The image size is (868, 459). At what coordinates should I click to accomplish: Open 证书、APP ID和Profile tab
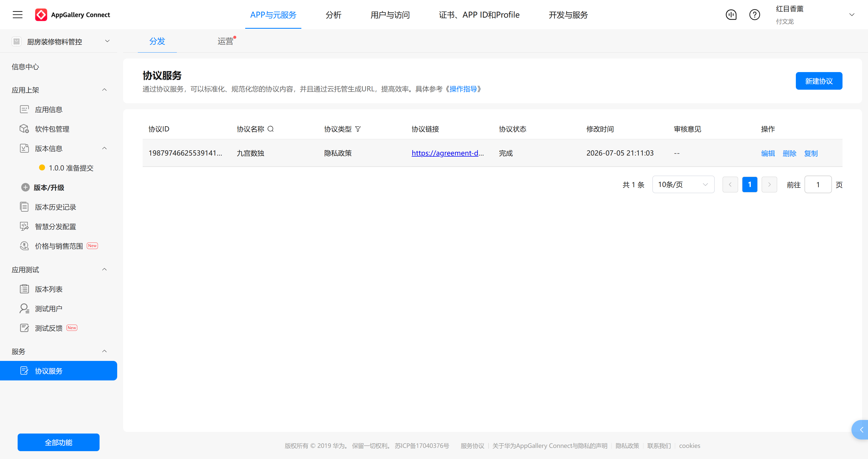[479, 15]
